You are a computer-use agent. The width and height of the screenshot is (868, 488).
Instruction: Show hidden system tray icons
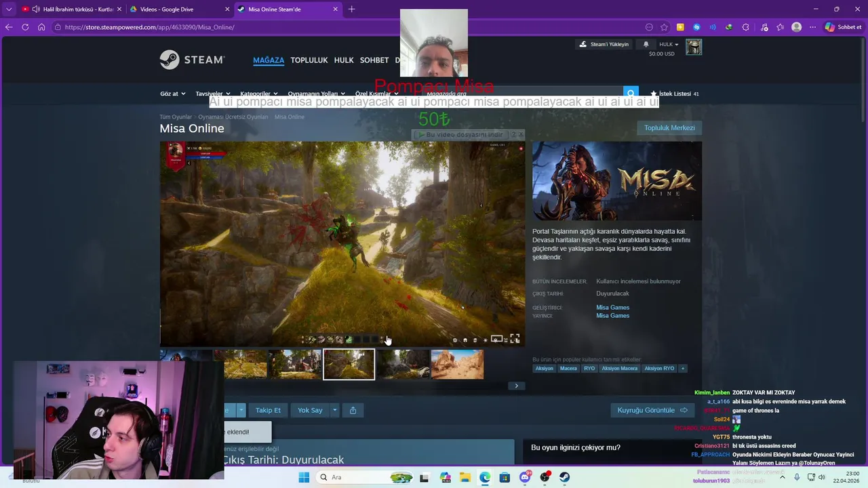[x=783, y=477]
